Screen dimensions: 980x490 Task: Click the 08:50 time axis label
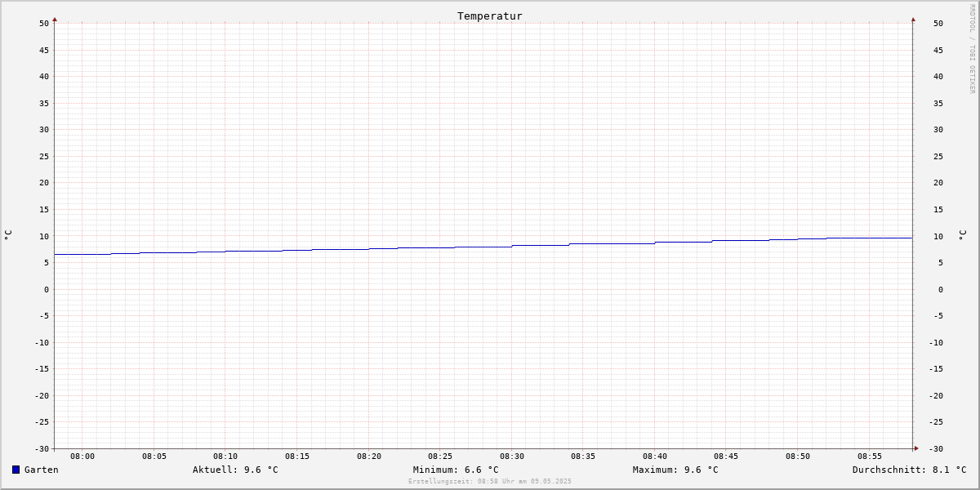click(798, 456)
